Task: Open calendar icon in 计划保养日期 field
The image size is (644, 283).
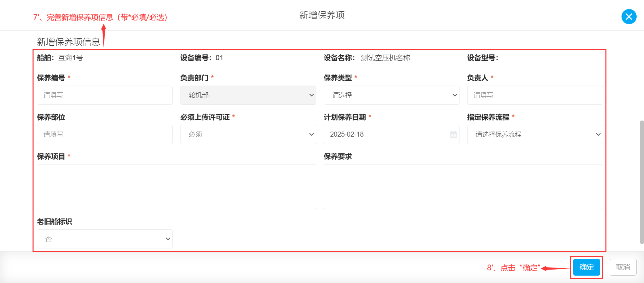Action: [x=453, y=135]
